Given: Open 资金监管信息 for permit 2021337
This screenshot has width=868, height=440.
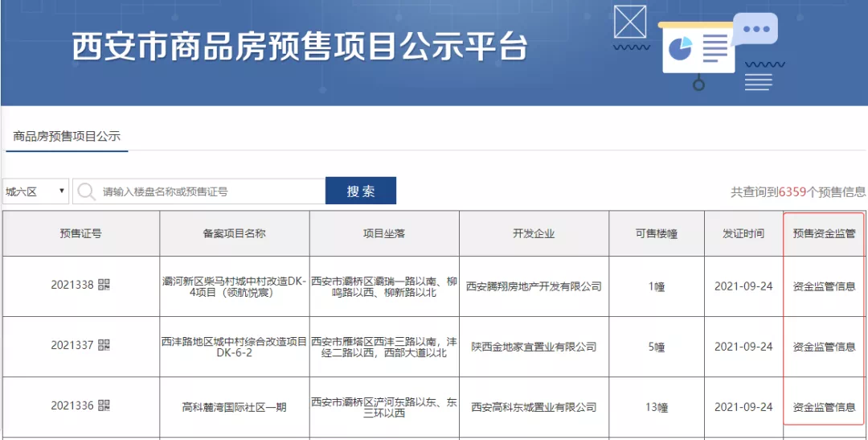Looking at the screenshot, I should click(824, 347).
